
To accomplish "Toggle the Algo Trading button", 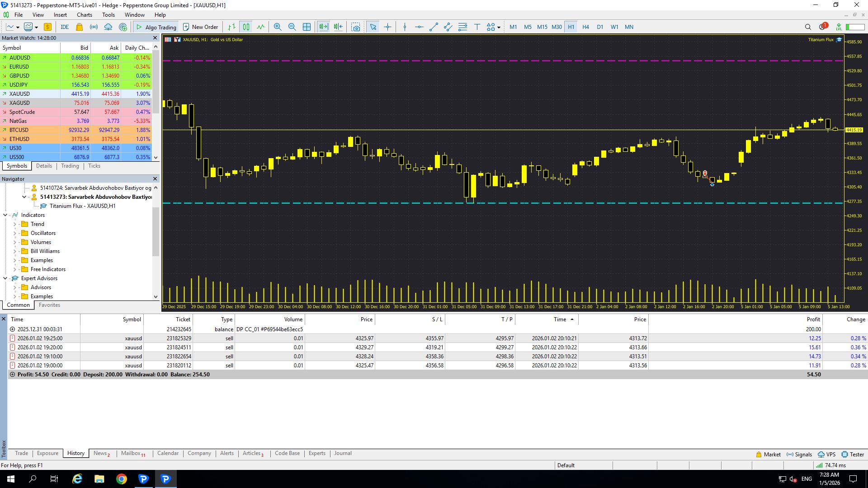I will (156, 27).
